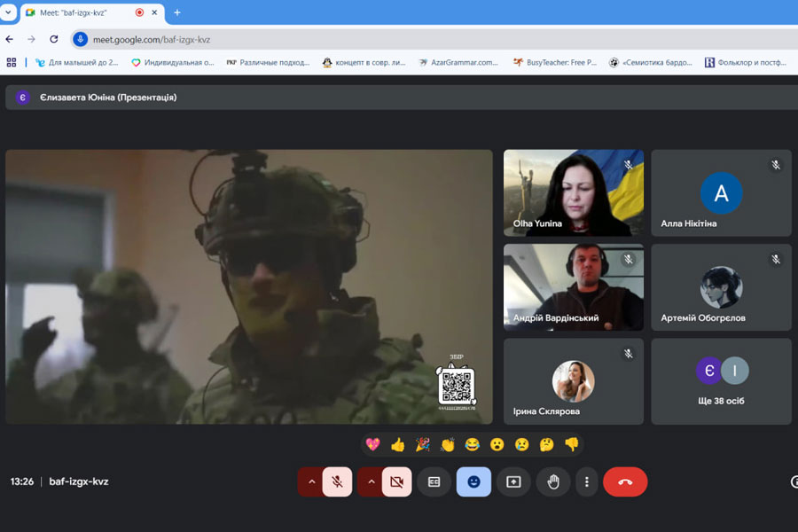This screenshot has width=798, height=532.
Task: Send the thinking face reaction
Action: pos(546,444)
